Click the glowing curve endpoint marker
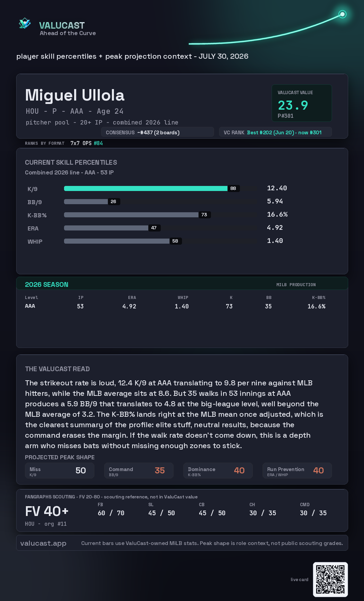Screen dimensions: 364x601 342,14
